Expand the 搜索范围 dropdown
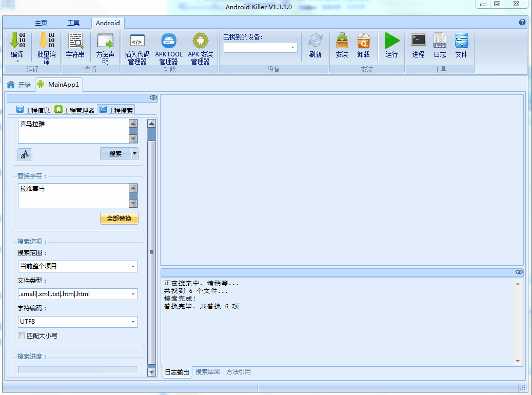This screenshot has width=532, height=395. click(133, 266)
